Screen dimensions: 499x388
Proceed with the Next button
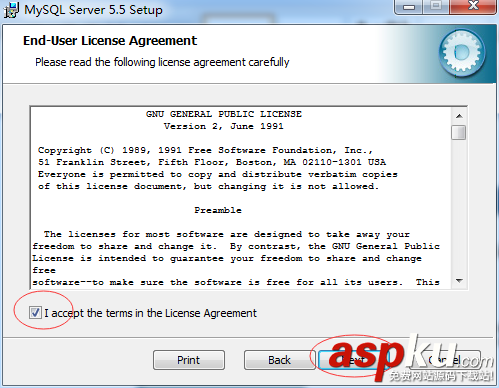tap(355, 360)
